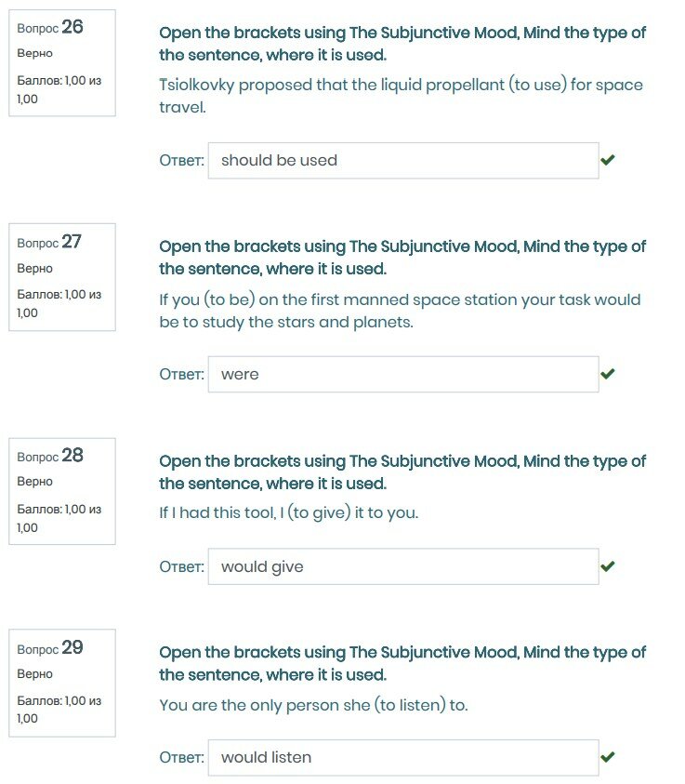Click into the 'would listen' answer field
Viewport: 685px width, 784px height.
[x=402, y=757]
